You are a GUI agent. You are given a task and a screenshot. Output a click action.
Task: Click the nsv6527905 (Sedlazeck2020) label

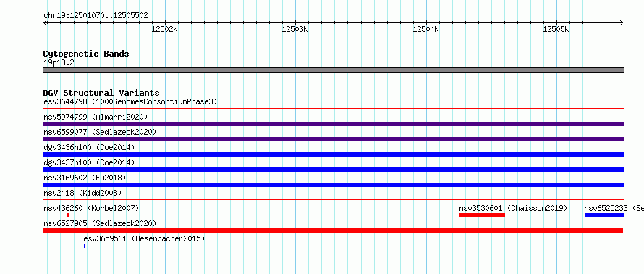click(x=100, y=223)
